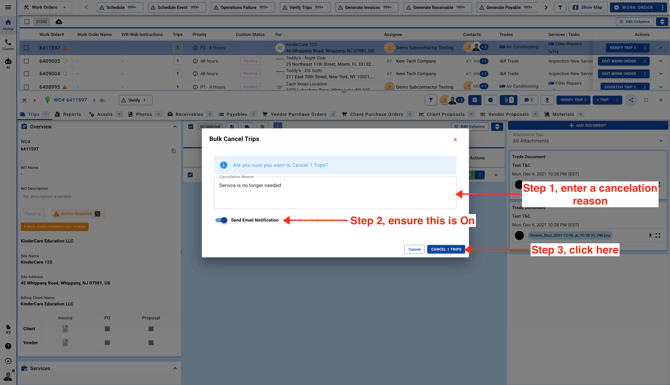Open kebab menu on DISPATCH TRIP 1 button
670x385 pixels.
point(645,87)
